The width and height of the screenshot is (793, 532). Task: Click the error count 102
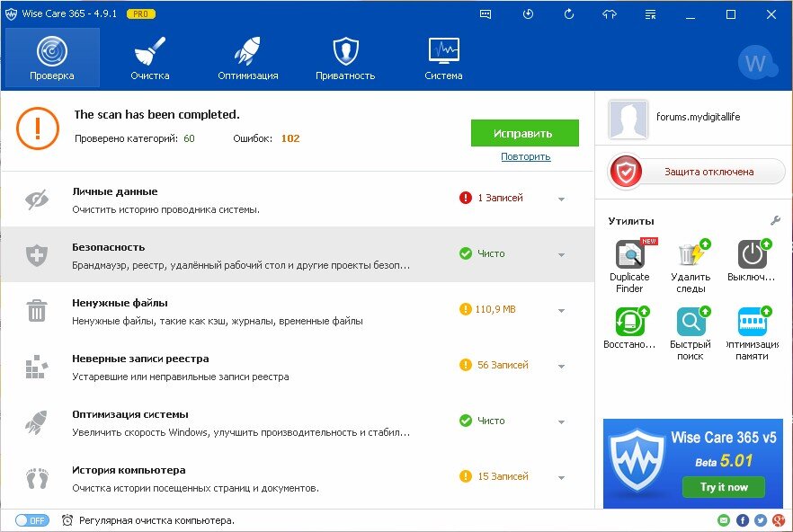pyautogui.click(x=290, y=138)
